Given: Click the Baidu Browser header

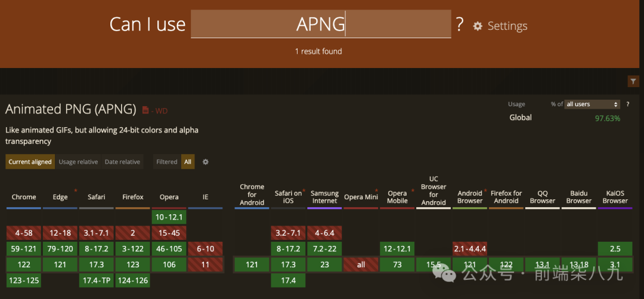Looking at the screenshot, I should click(578, 197).
